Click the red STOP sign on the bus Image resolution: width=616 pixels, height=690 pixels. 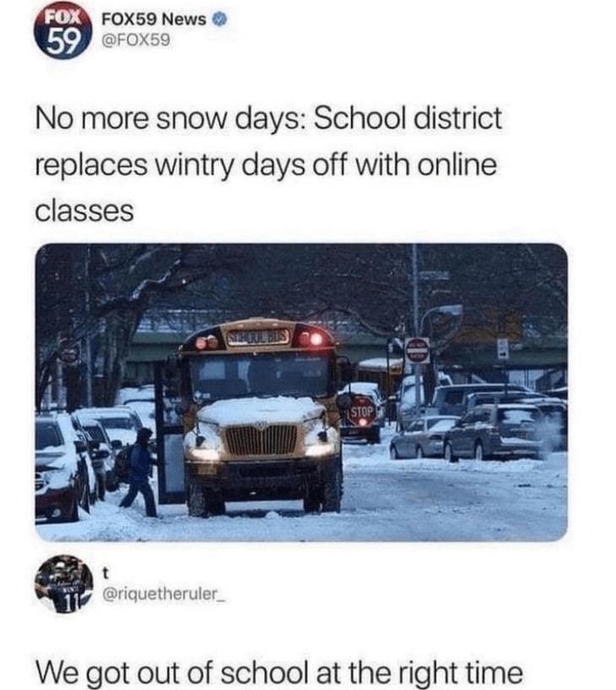362,411
